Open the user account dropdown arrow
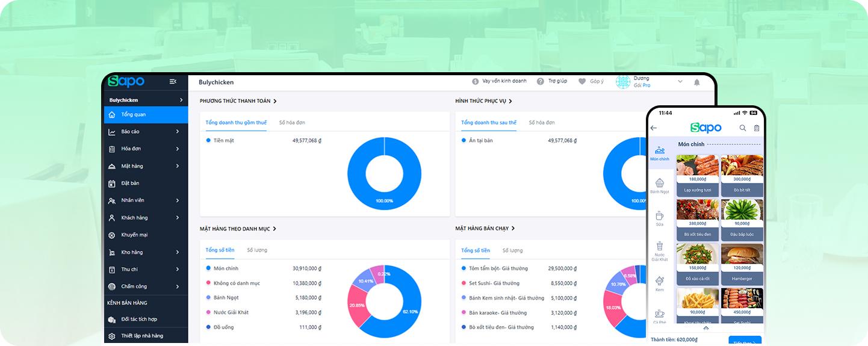The width and height of the screenshot is (868, 346). point(680,82)
